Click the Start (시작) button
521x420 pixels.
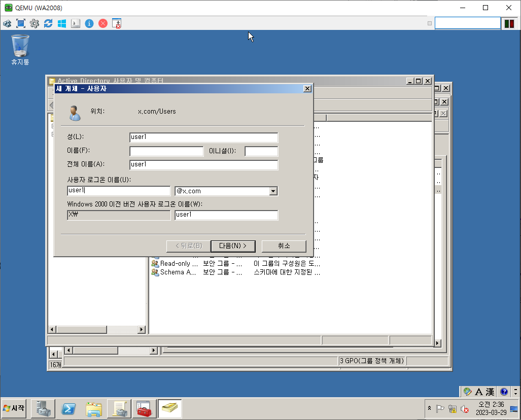click(14, 408)
